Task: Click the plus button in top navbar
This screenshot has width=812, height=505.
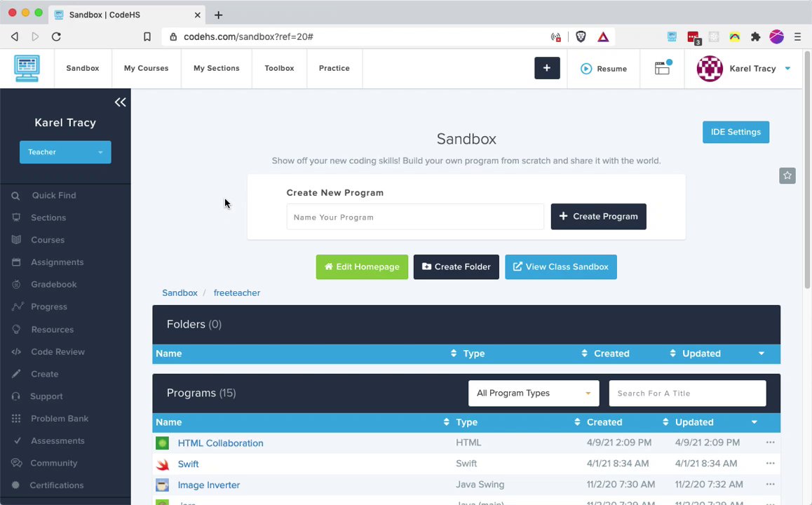Action: point(547,68)
